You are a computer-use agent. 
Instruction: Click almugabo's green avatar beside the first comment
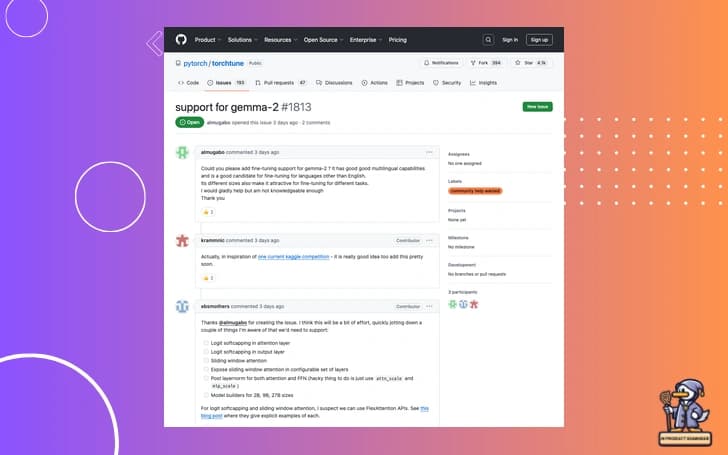click(182, 152)
